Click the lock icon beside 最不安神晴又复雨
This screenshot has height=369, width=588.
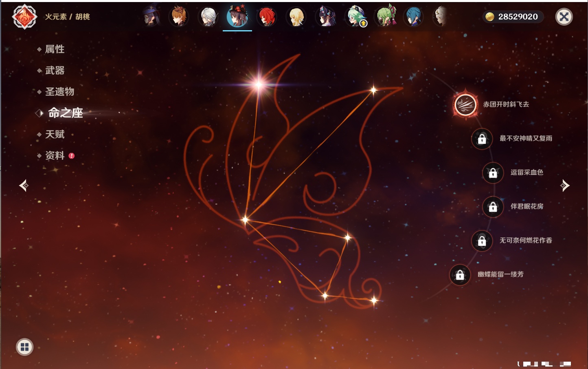482,139
